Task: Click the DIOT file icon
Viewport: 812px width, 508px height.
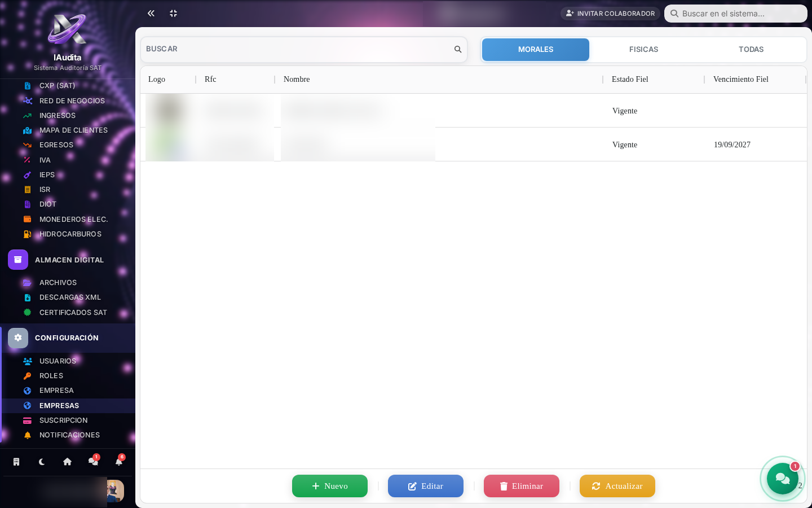Action: coord(27,204)
